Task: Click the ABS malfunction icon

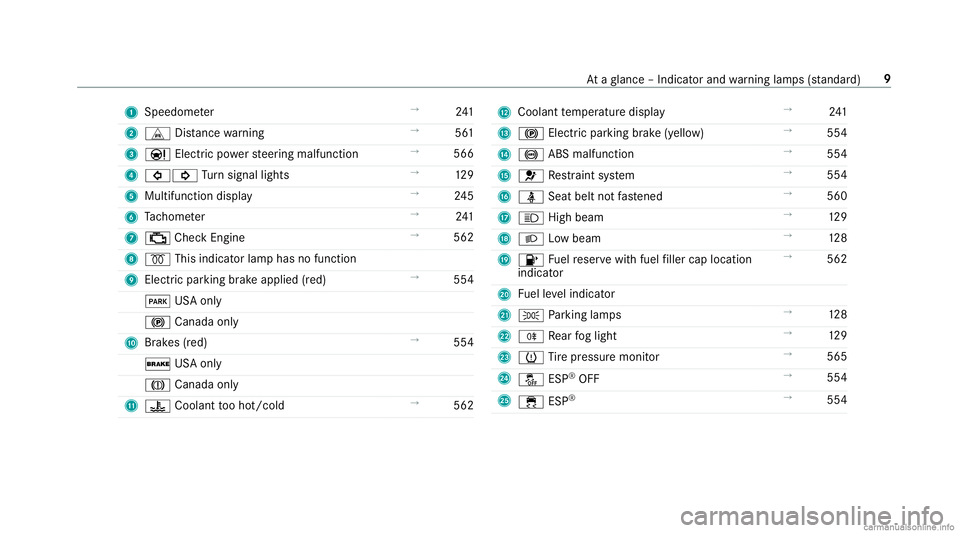Action: click(x=531, y=155)
